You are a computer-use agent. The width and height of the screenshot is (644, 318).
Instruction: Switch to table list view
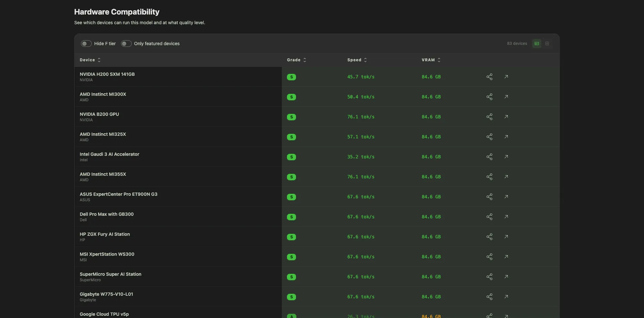pos(537,44)
